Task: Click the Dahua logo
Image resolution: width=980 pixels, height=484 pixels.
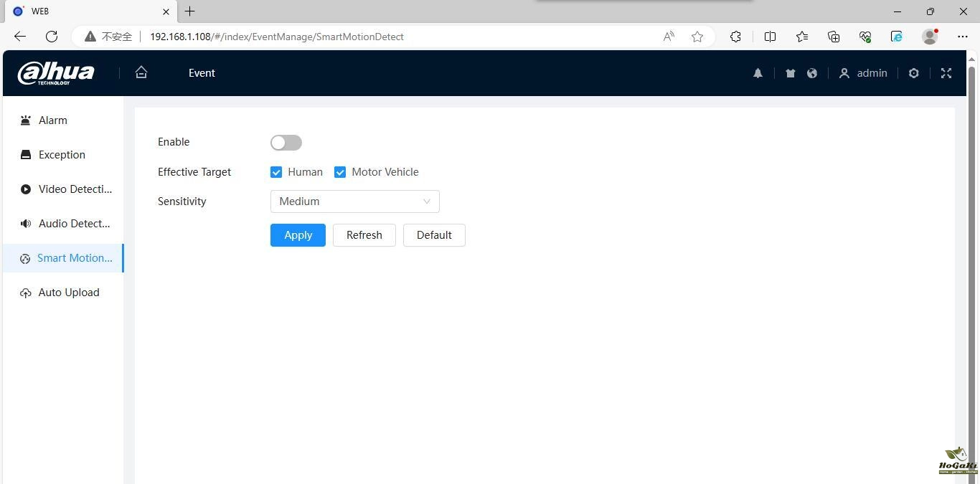Action: click(56, 73)
